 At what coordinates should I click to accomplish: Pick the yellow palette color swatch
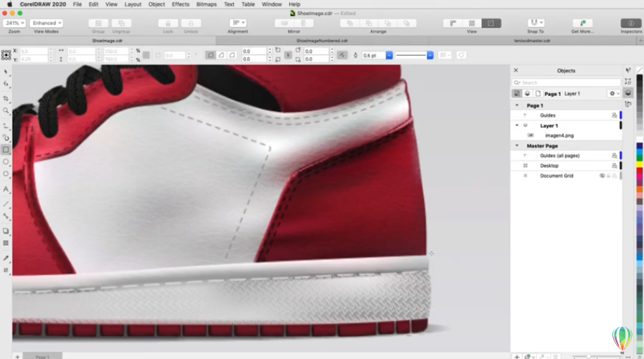640,164
